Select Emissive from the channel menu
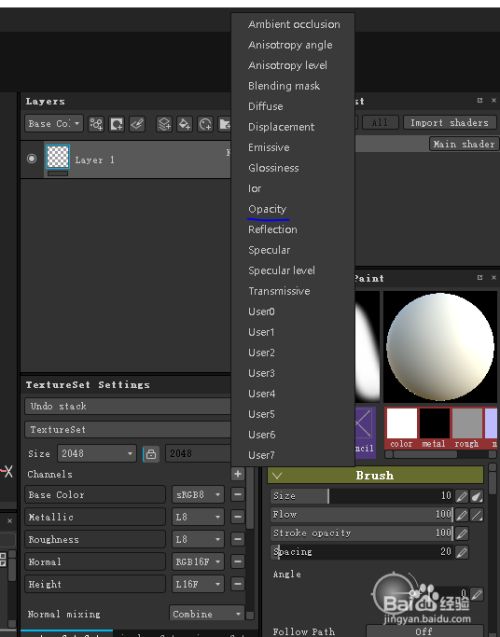 269,147
